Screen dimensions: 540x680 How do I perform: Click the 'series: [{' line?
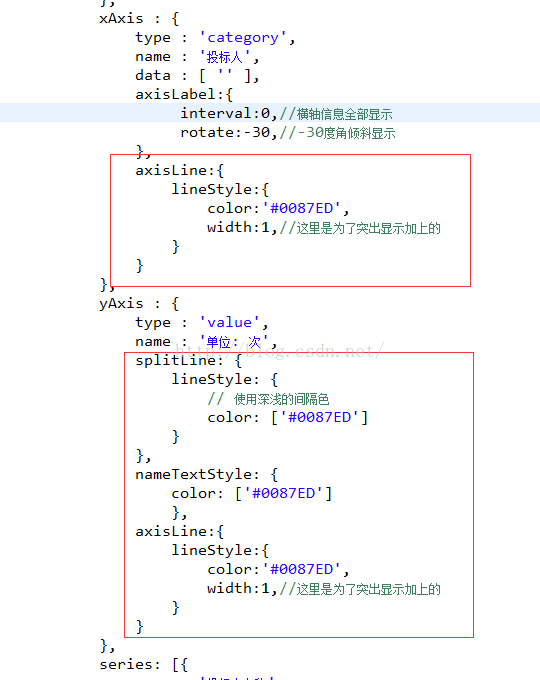[144, 664]
